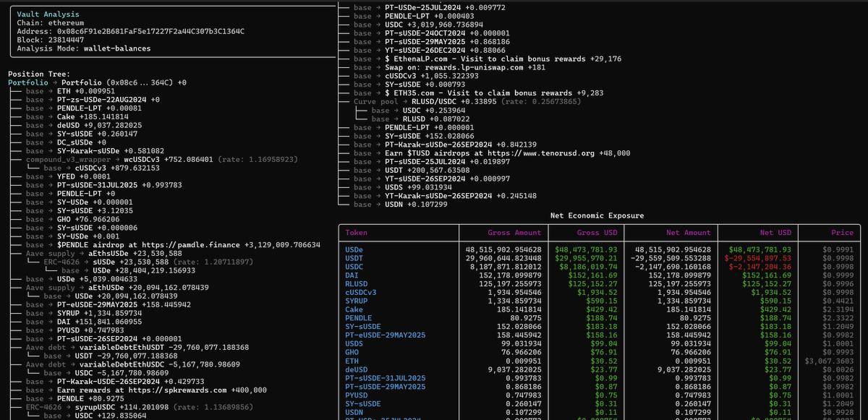868x420 pixels.
Task: Select the USDe token in the exposure table
Action: [x=354, y=249]
